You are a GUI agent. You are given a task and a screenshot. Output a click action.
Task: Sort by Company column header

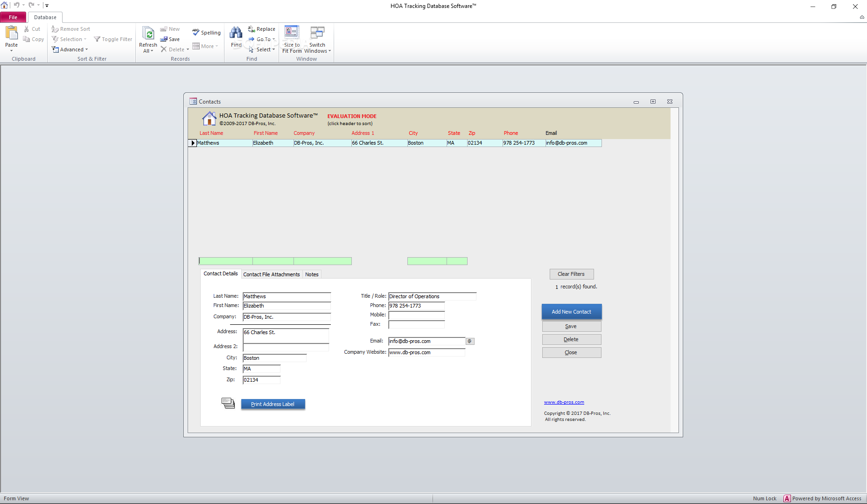click(304, 133)
